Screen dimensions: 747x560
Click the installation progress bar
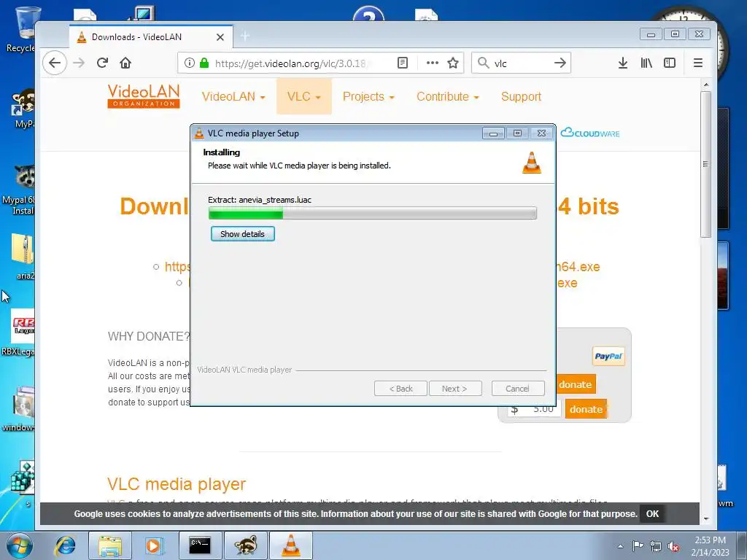coord(373,213)
